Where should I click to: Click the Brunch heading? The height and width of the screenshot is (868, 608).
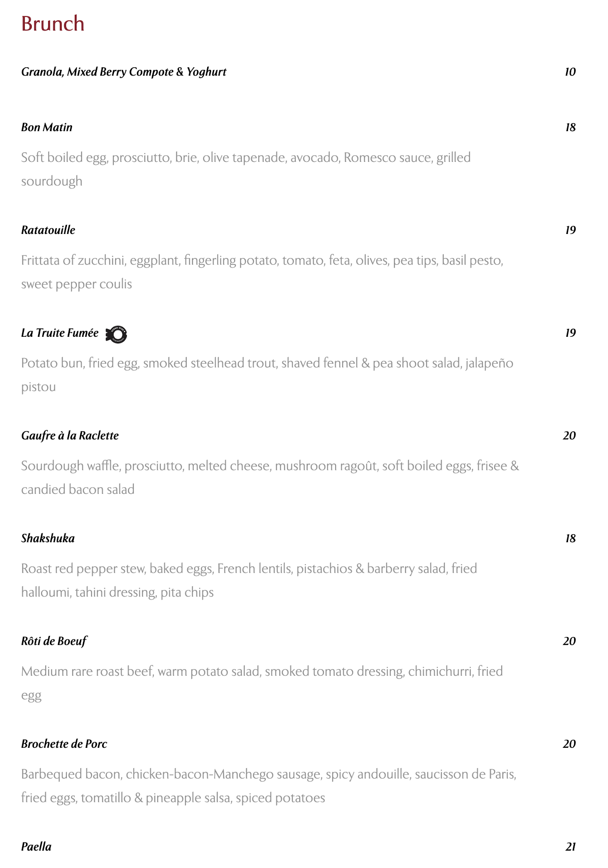coord(53,24)
